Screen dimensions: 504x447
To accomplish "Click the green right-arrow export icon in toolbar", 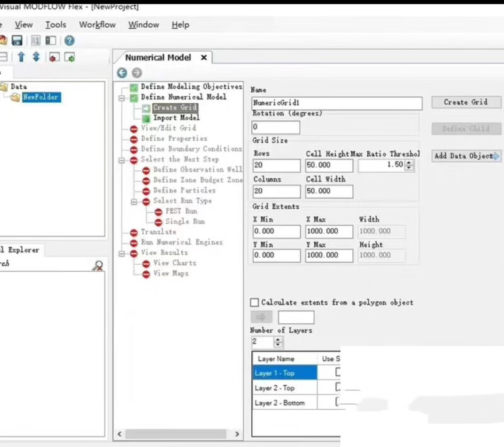I will click(x=69, y=57).
